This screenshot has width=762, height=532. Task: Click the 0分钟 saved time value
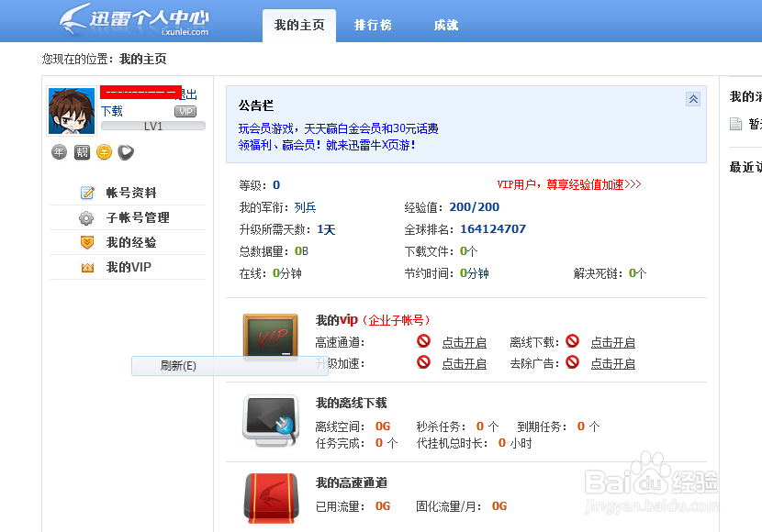point(475,273)
